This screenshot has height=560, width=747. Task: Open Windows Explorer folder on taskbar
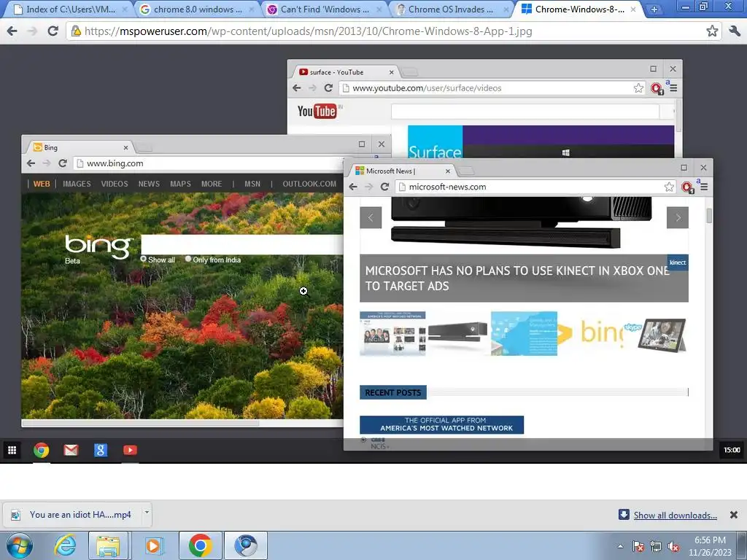[x=108, y=545]
